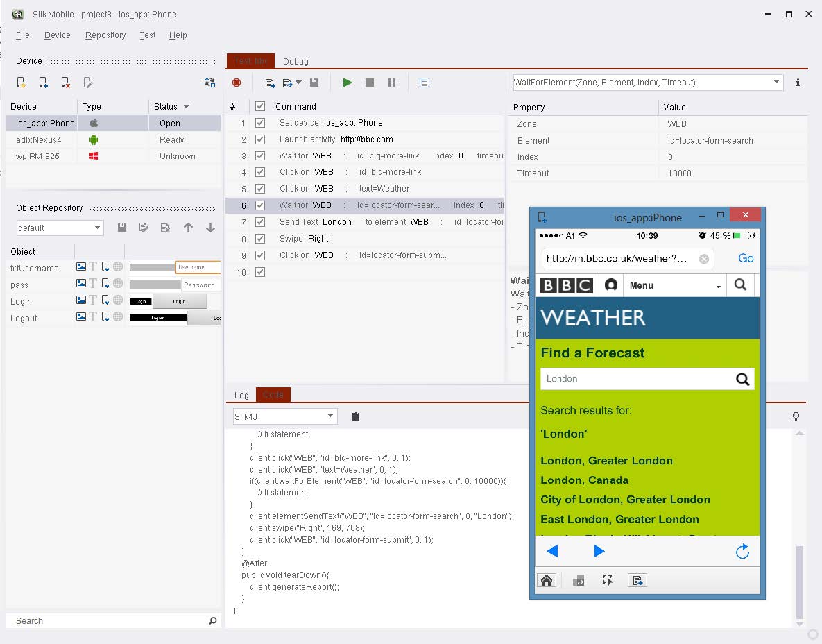Uncheck step 2 Launch activity checkbox
The width and height of the screenshot is (822, 644).
pyautogui.click(x=259, y=139)
